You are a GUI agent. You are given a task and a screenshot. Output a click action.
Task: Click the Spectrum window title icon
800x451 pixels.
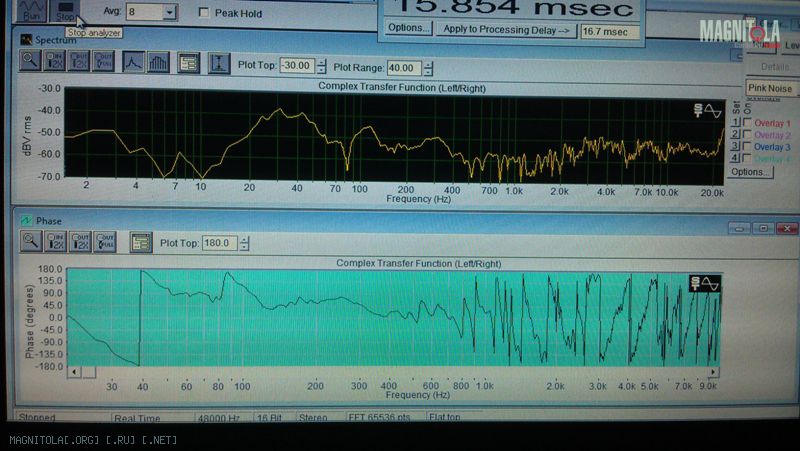pos(26,39)
